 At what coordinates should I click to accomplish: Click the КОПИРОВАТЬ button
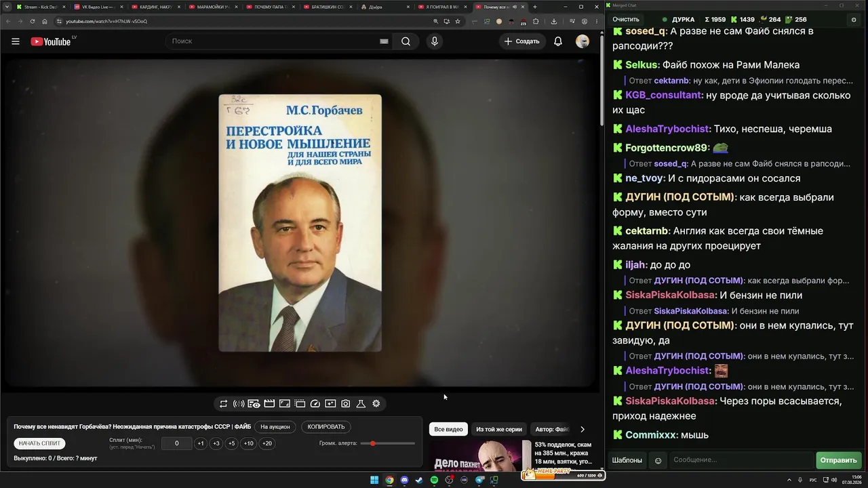pyautogui.click(x=326, y=427)
